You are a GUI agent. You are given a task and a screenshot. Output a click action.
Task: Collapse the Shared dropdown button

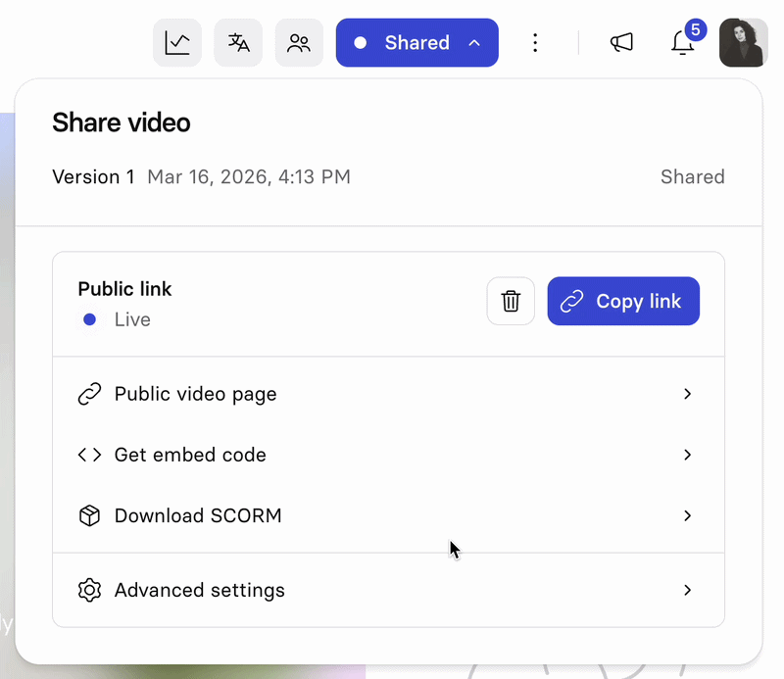click(x=417, y=43)
